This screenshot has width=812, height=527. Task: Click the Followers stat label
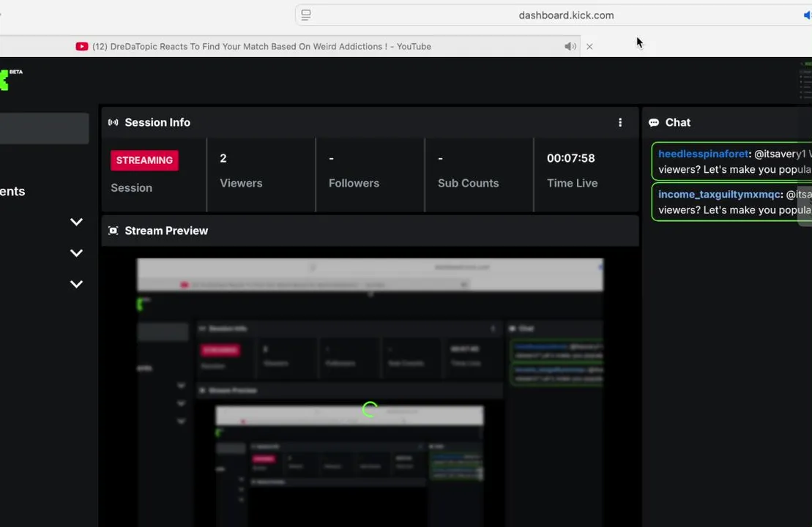[x=354, y=183]
